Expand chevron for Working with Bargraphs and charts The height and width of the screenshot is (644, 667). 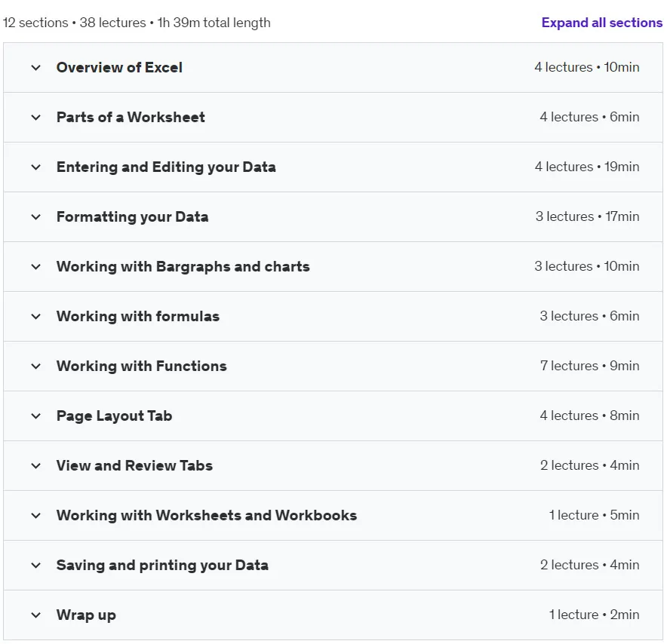pos(36,266)
